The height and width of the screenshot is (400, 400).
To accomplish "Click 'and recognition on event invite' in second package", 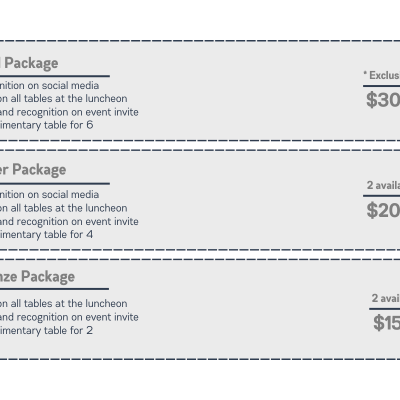I will (x=69, y=222).
